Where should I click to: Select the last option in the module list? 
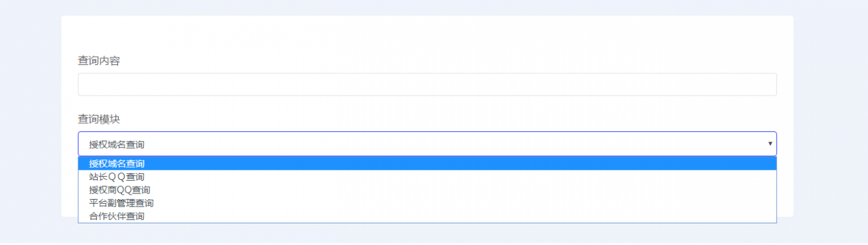tap(427, 217)
